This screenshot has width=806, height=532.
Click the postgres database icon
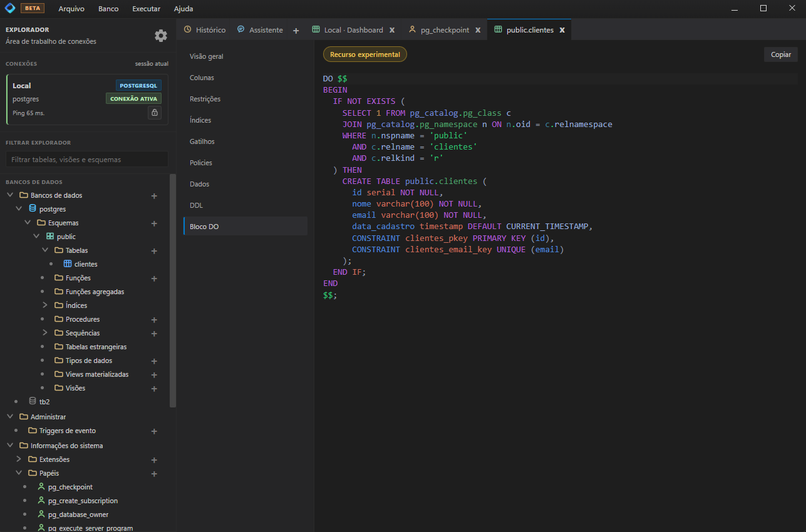(33, 209)
